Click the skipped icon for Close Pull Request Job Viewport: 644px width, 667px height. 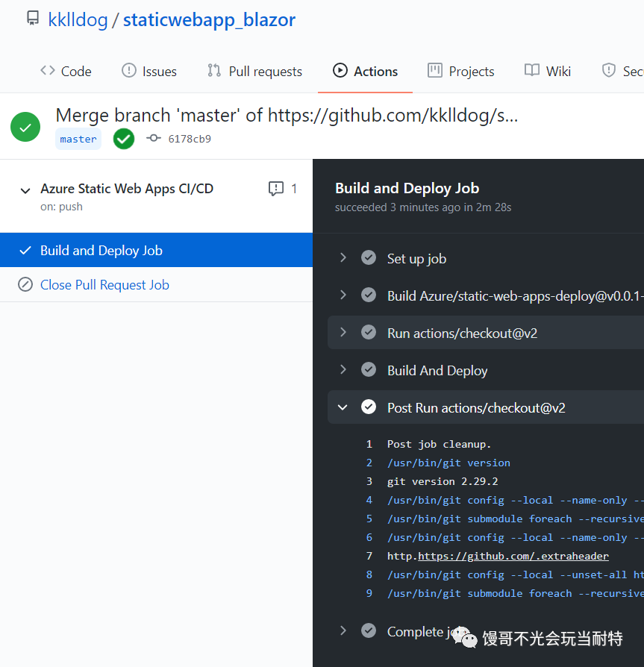(x=25, y=284)
